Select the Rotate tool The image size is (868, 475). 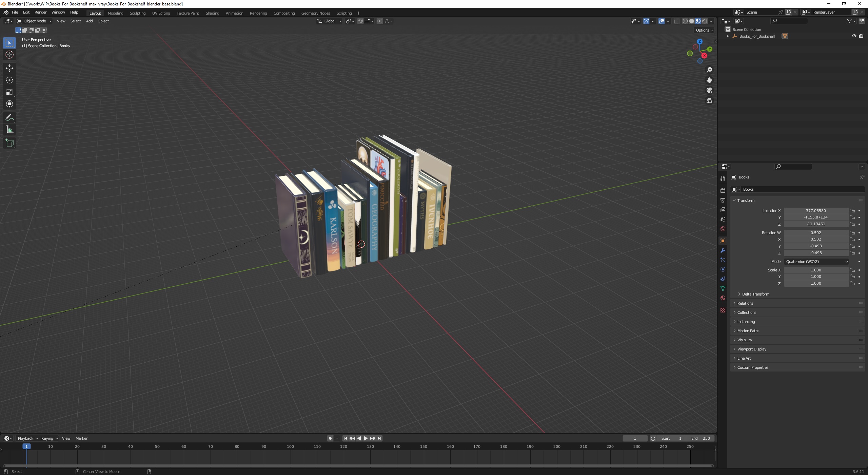tap(9, 80)
